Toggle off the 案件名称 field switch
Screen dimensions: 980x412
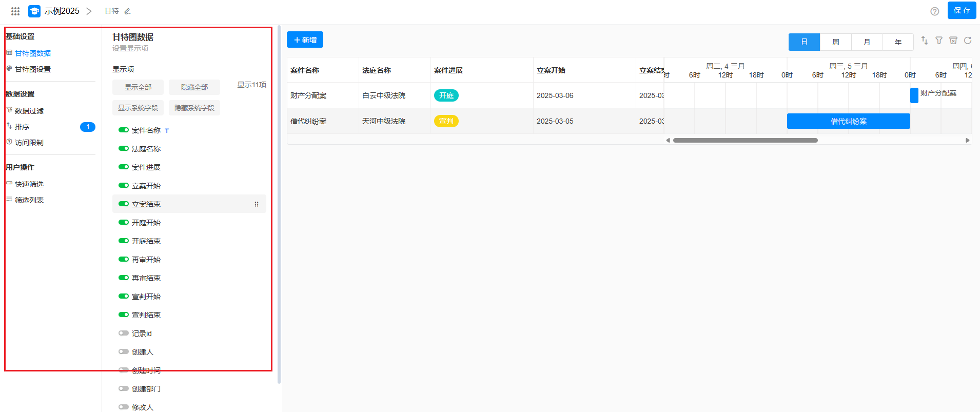pyautogui.click(x=123, y=130)
